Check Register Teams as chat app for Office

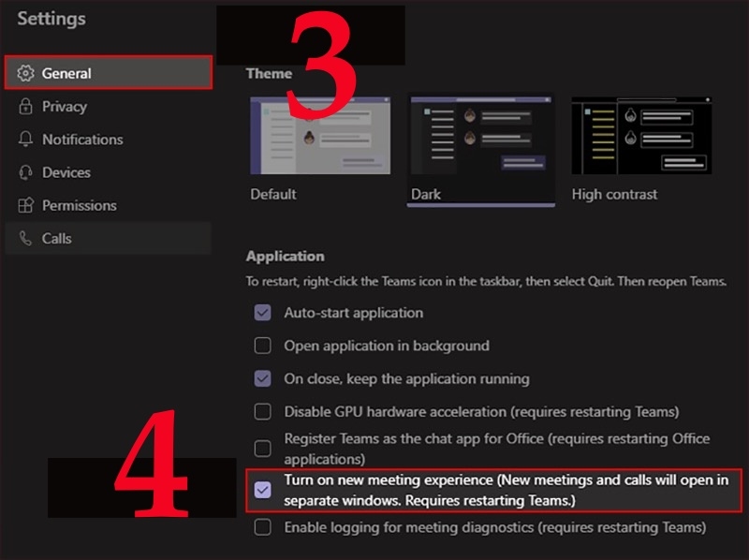pos(263,449)
